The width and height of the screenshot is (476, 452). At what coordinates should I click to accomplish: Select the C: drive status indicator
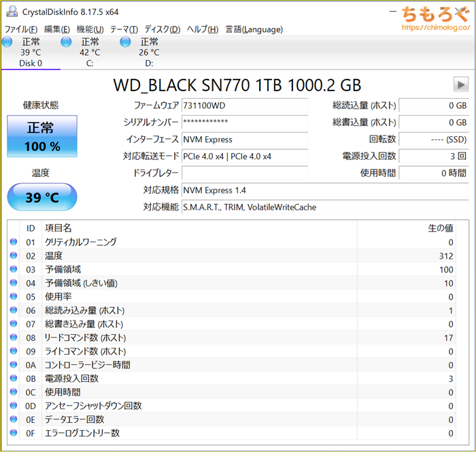tap(66, 42)
